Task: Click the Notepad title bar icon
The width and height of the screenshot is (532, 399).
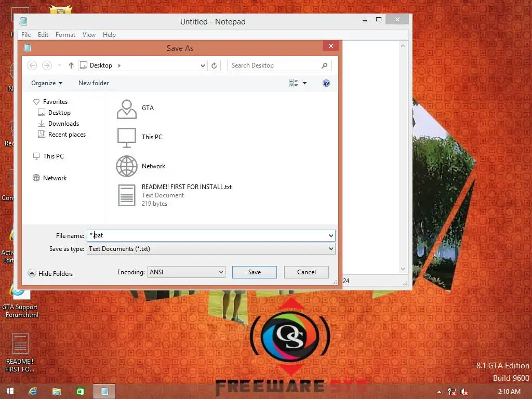Action: point(23,21)
